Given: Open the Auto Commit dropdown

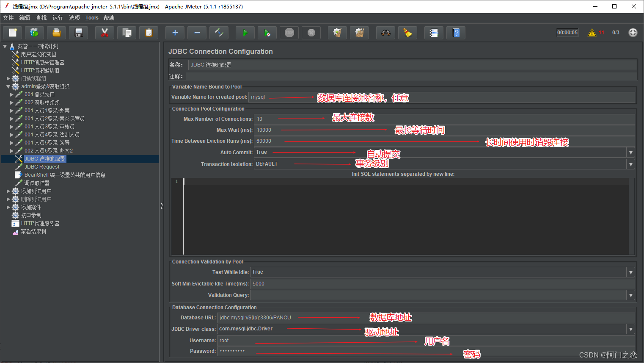Looking at the screenshot, I should 631,152.
